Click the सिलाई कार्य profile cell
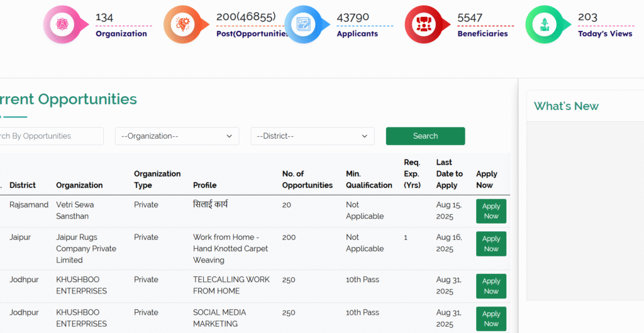 [210, 204]
